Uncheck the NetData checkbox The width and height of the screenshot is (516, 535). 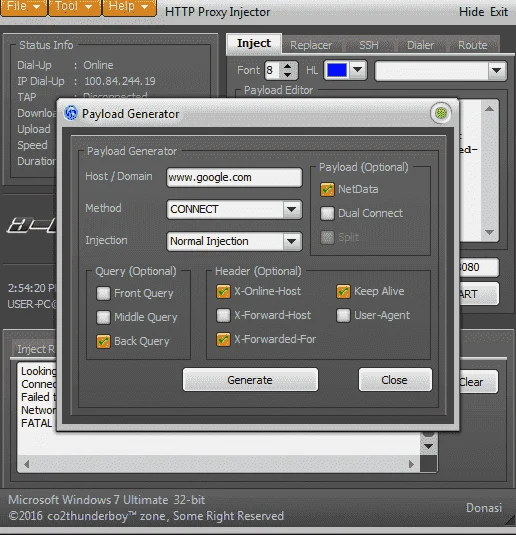pyautogui.click(x=327, y=189)
